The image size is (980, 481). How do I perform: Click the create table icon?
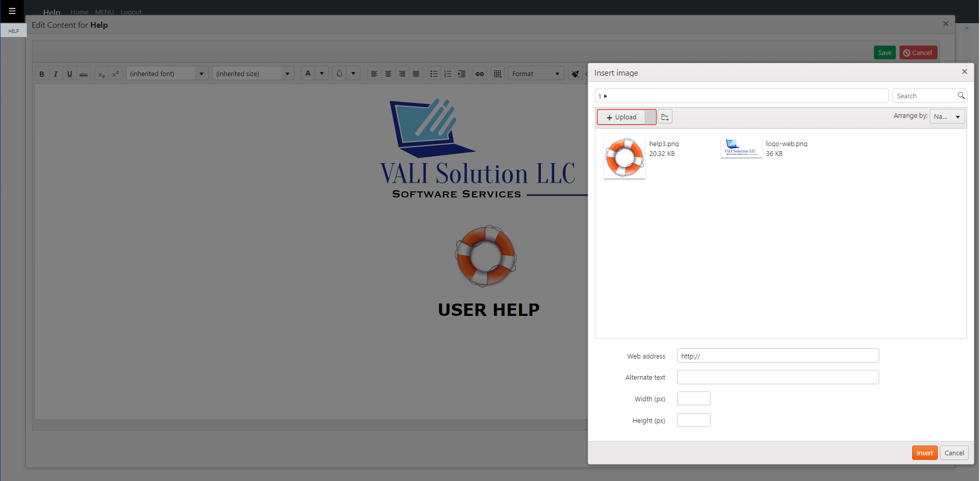click(x=498, y=74)
